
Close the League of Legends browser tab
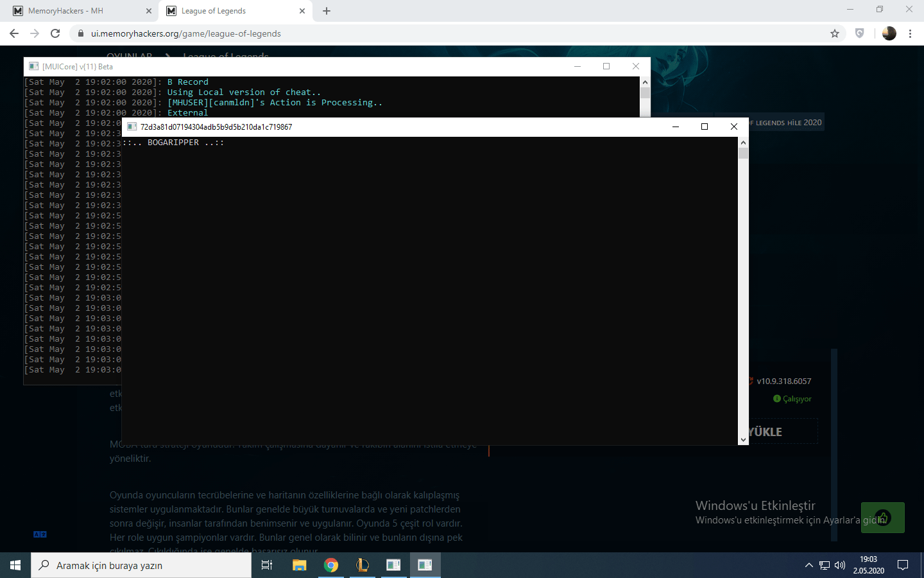302,11
